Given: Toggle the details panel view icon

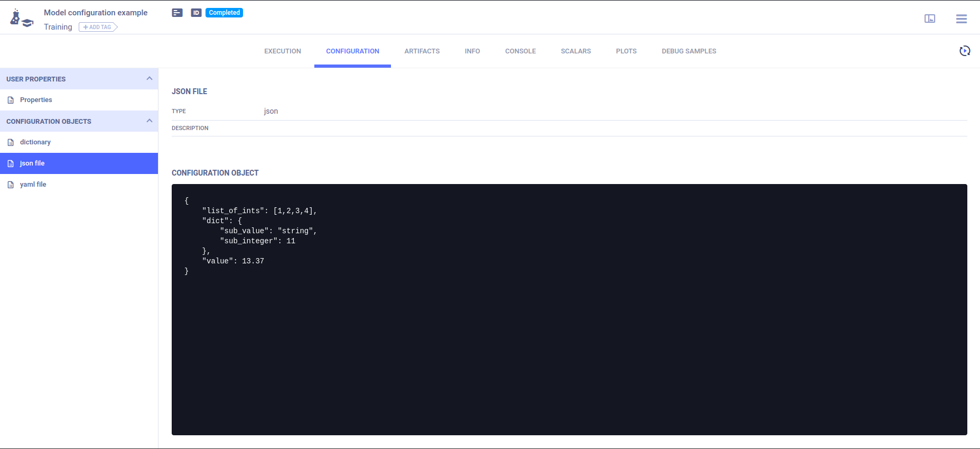Looking at the screenshot, I should [x=930, y=19].
